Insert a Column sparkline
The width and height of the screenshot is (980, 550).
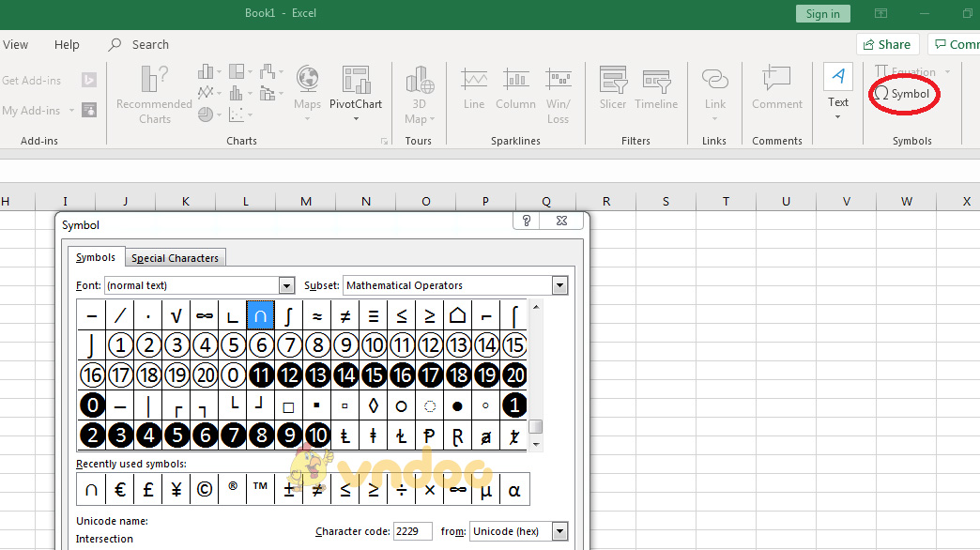coord(515,91)
